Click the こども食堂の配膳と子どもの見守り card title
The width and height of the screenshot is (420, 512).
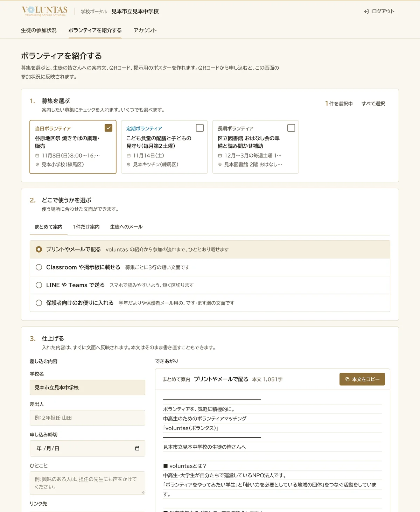coord(159,142)
